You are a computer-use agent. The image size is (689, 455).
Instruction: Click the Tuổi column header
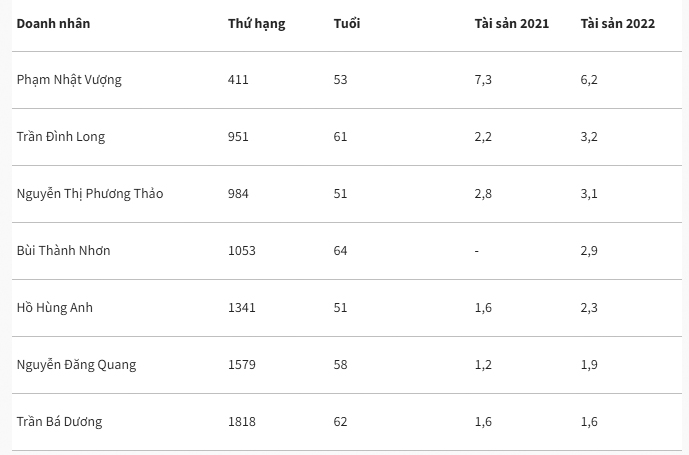coord(347,23)
